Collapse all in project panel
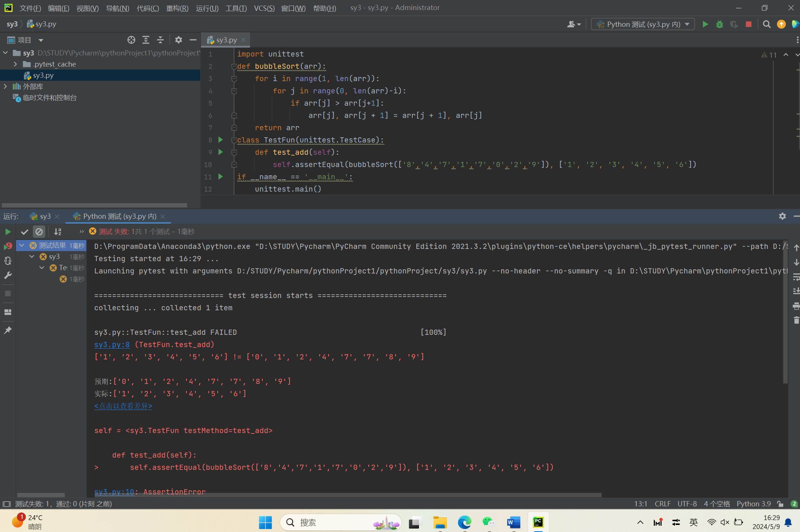The width and height of the screenshot is (800, 532). click(x=160, y=40)
